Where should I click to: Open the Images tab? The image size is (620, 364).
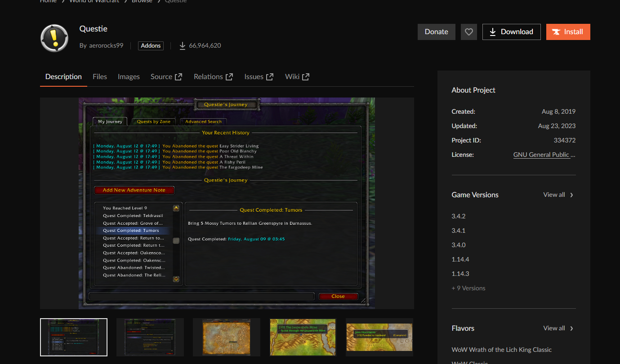pyautogui.click(x=129, y=77)
